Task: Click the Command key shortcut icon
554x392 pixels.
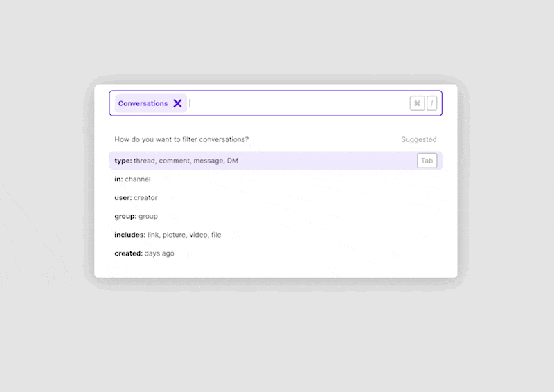Action: [x=417, y=103]
